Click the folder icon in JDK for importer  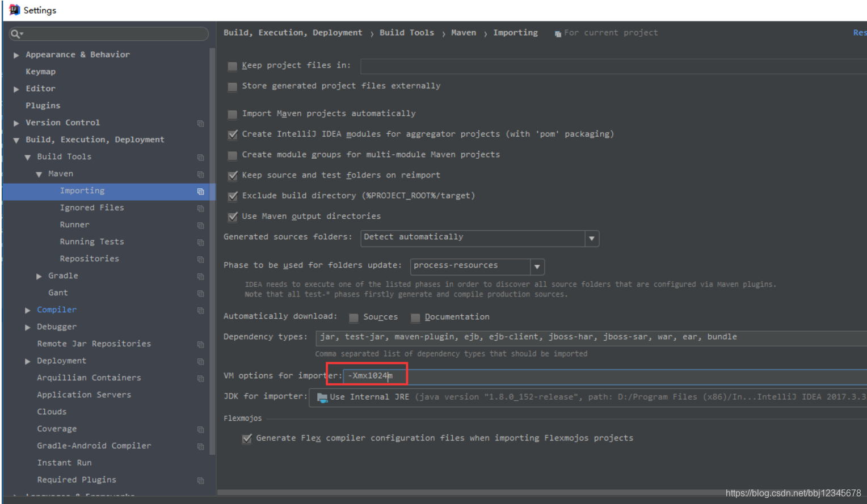click(322, 397)
